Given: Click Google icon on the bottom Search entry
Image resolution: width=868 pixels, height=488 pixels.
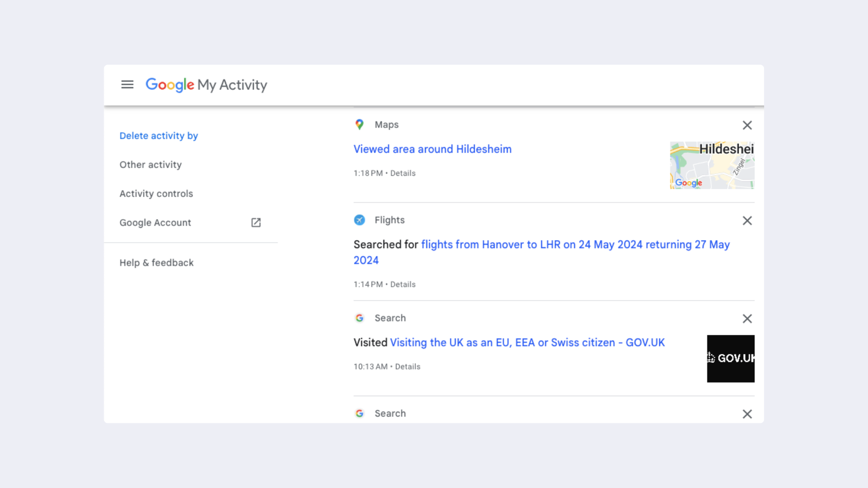Looking at the screenshot, I should tap(359, 413).
